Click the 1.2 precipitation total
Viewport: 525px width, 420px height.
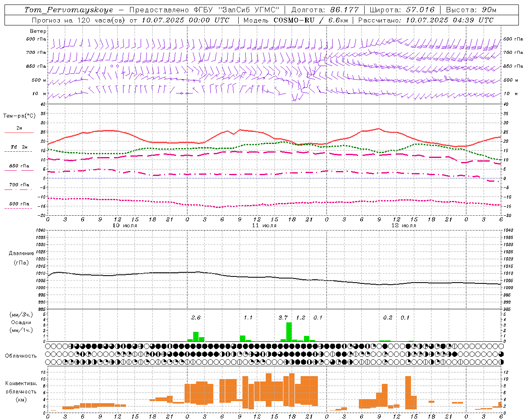301,318
